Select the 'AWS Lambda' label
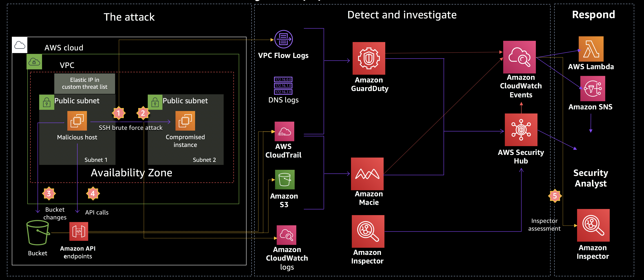Viewport: 644px width, 280px height. pyautogui.click(x=591, y=67)
